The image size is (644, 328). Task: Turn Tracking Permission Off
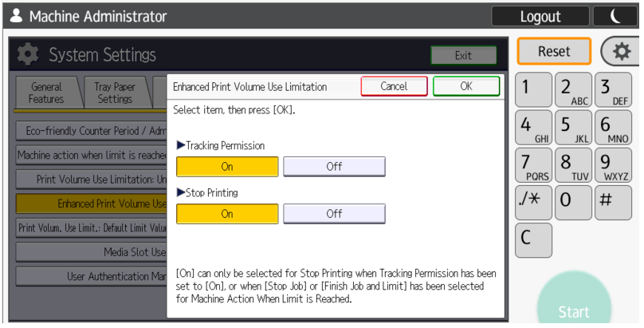coord(334,167)
